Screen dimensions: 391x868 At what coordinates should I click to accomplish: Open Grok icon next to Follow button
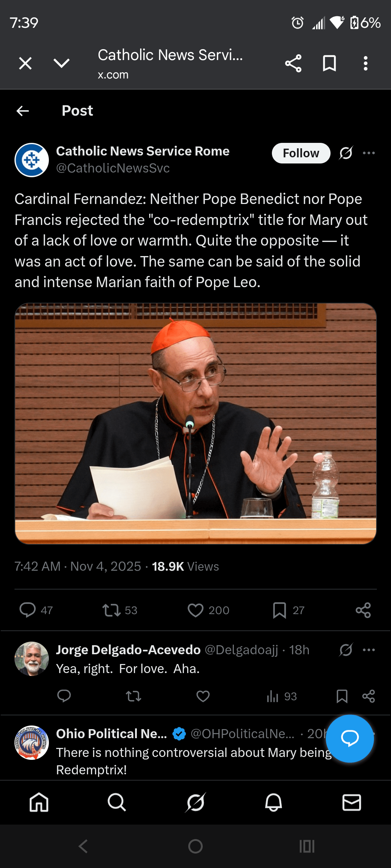pyautogui.click(x=346, y=153)
